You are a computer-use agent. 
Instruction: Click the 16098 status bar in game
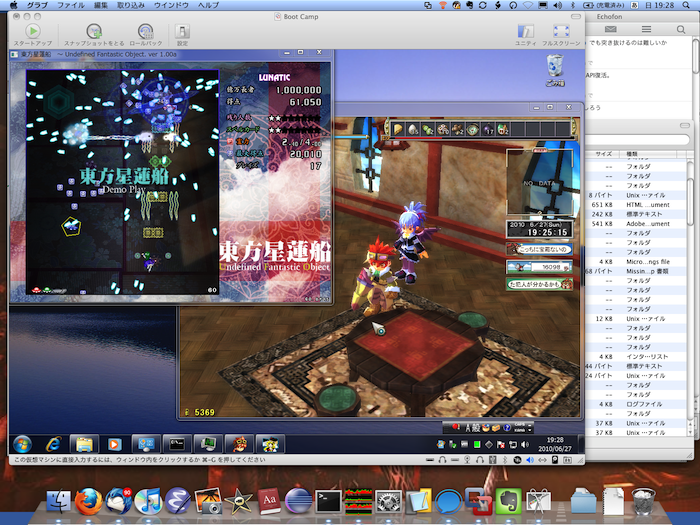point(540,267)
